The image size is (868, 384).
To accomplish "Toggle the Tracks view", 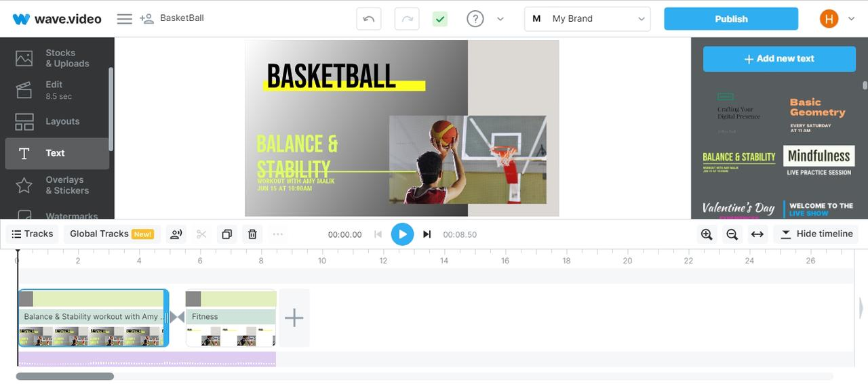I will click(x=33, y=234).
